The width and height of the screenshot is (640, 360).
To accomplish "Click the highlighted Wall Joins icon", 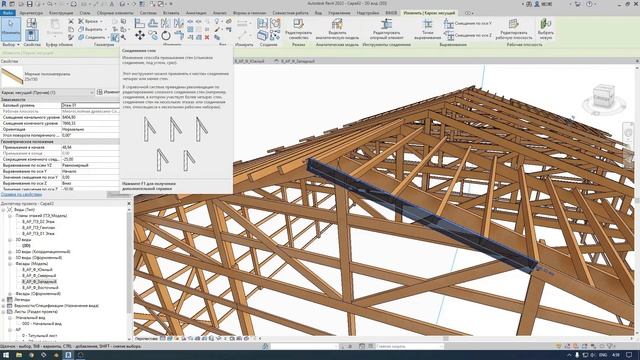I will (115, 38).
